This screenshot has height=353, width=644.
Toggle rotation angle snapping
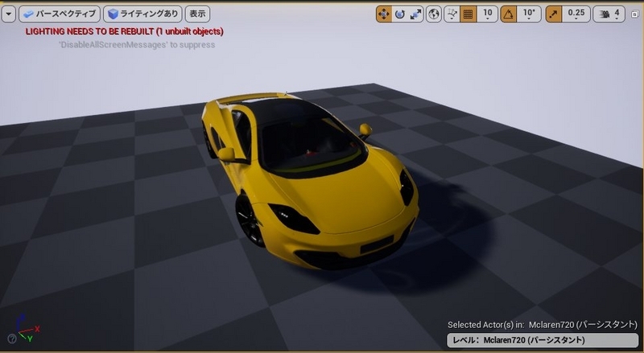point(509,14)
